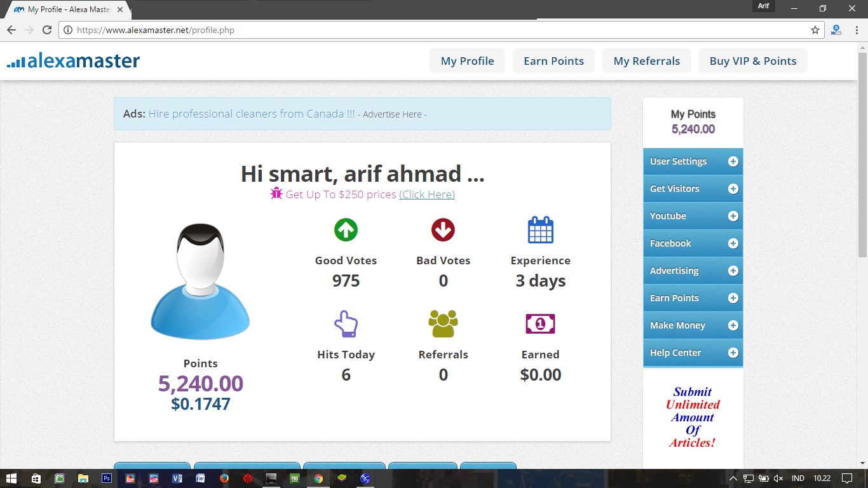
Task: Open Photoshop from the taskbar
Action: (x=107, y=478)
